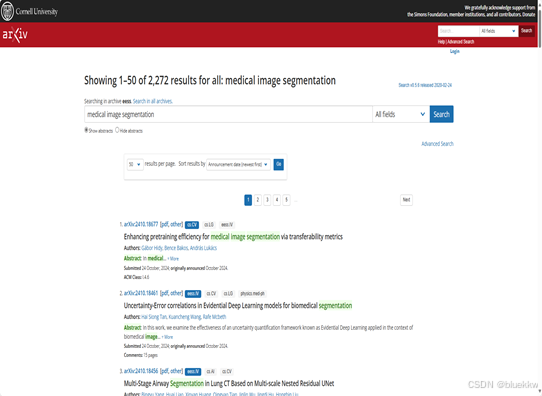Image resolution: width=542 pixels, height=396 pixels.
Task: Select the Hide abstracts radio button
Action: [117, 130]
